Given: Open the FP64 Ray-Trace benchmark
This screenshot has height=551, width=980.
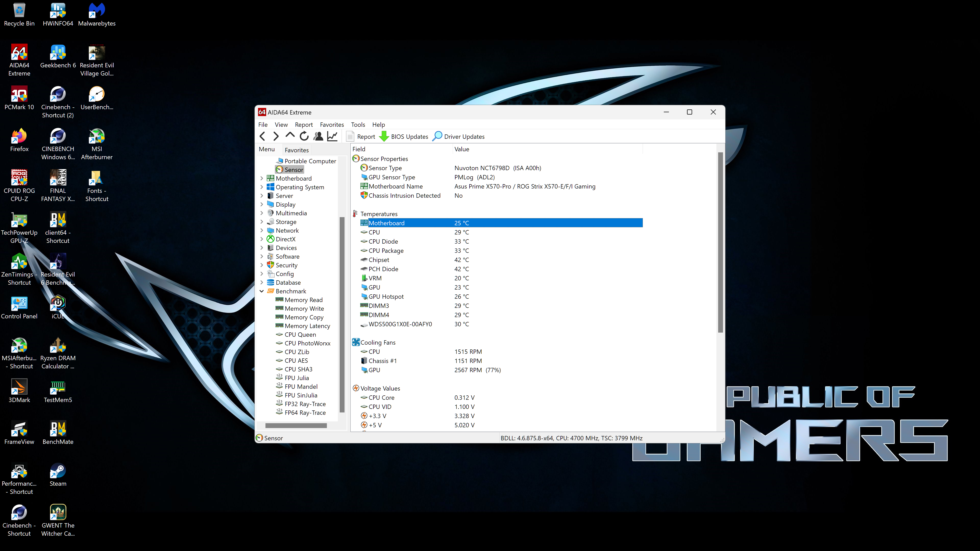Looking at the screenshot, I should [x=301, y=412].
